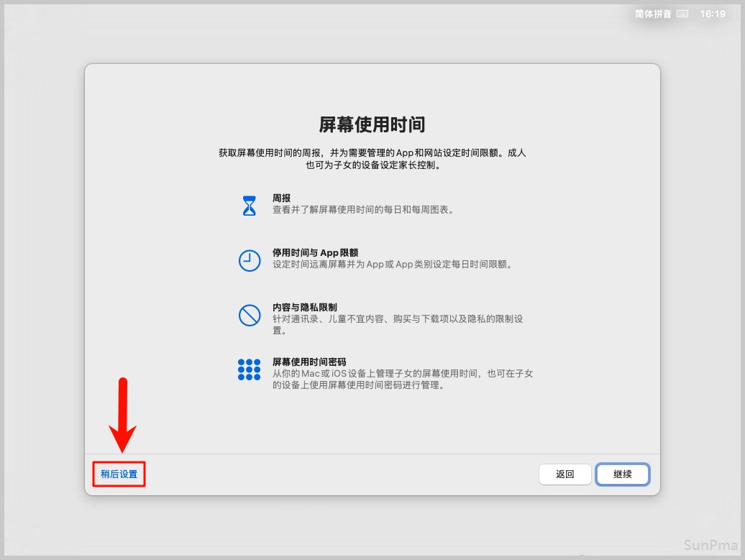The height and width of the screenshot is (560, 745).
Task: Click the dotted keypad icon for 屏幕使用时间密码
Action: click(249, 369)
